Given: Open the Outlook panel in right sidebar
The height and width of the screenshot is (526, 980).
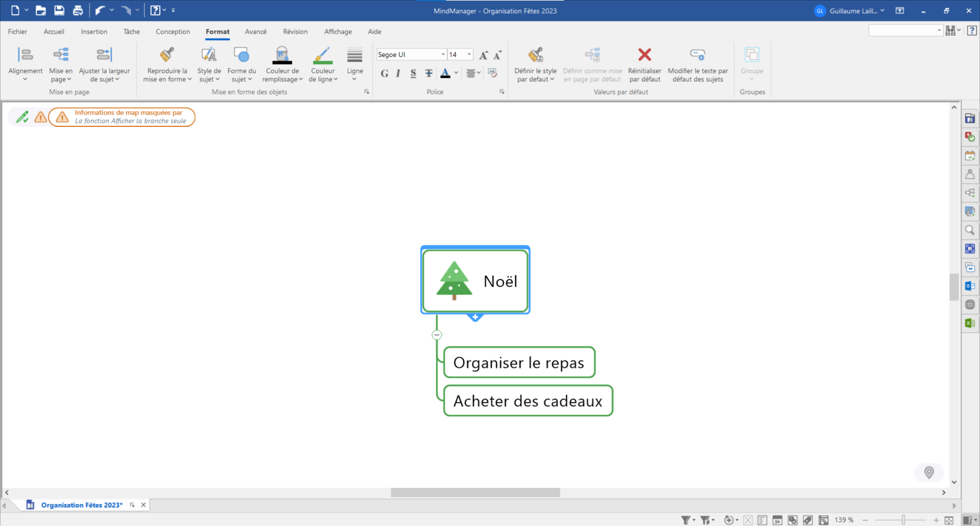Looking at the screenshot, I should click(x=970, y=286).
